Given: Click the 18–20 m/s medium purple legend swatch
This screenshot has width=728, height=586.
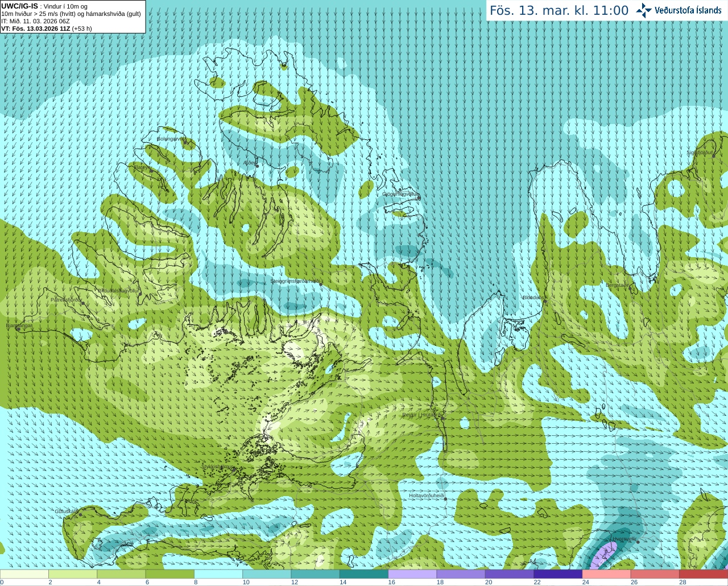Looking at the screenshot, I should pyautogui.click(x=461, y=574).
